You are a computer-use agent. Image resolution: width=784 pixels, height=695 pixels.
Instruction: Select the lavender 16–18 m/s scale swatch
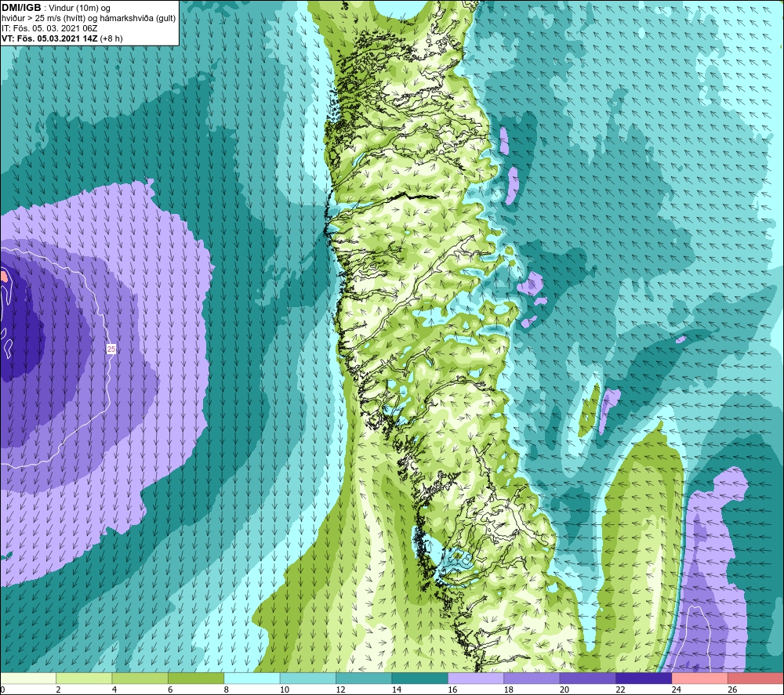pos(476,678)
